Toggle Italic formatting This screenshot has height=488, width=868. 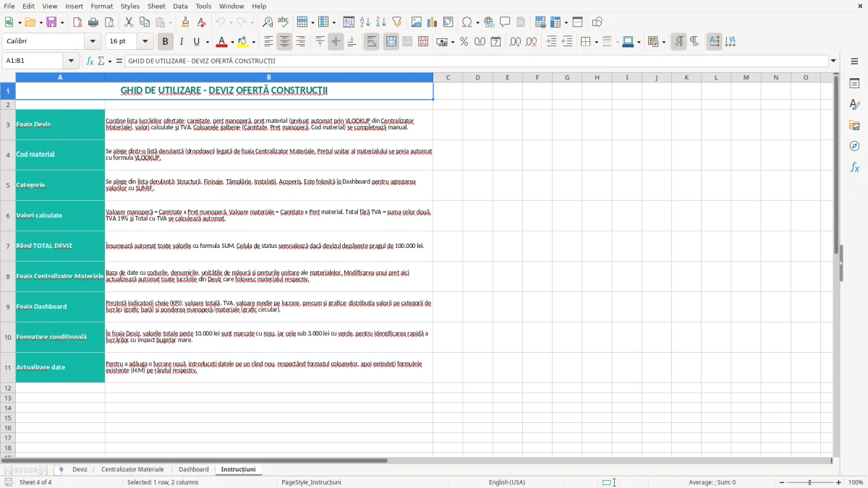(x=181, y=42)
